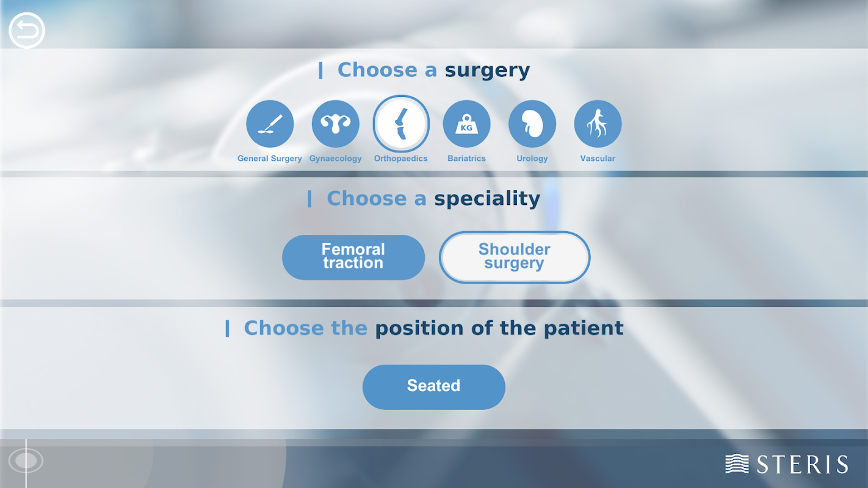Click the Orthopaedics knee joint icon
The width and height of the screenshot is (868, 488).
(x=401, y=124)
